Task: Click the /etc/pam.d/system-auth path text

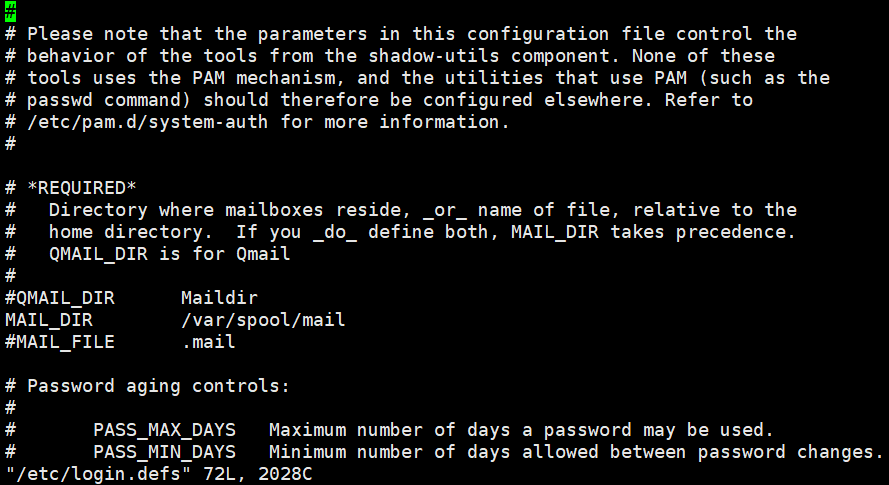Action: [147, 122]
